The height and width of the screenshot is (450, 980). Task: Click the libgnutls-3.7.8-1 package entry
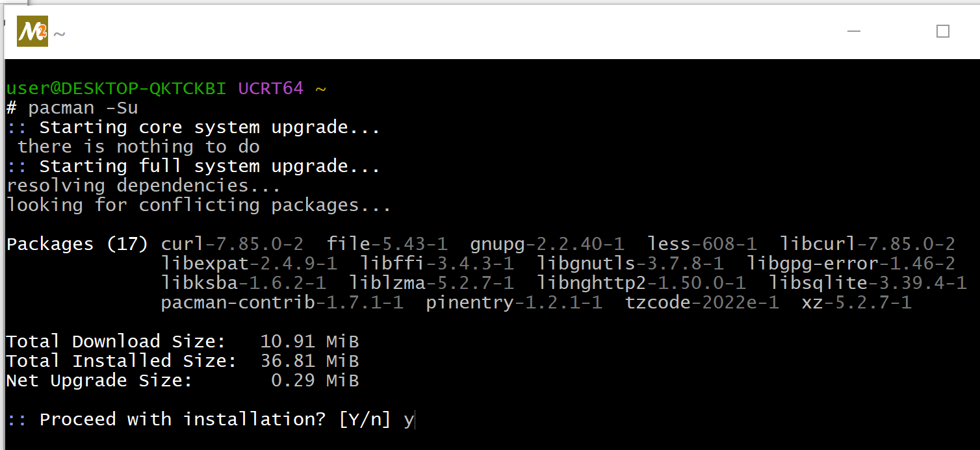(630, 264)
